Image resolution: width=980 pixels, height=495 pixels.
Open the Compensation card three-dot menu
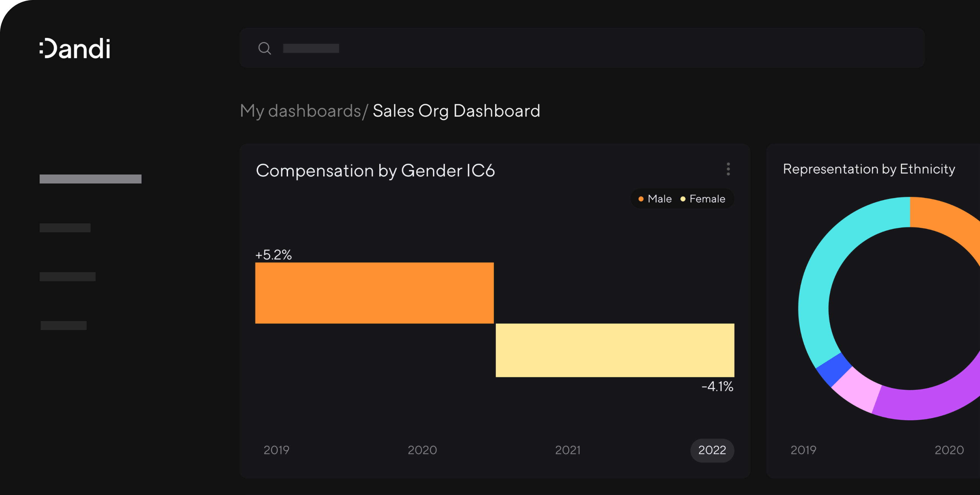point(728,169)
